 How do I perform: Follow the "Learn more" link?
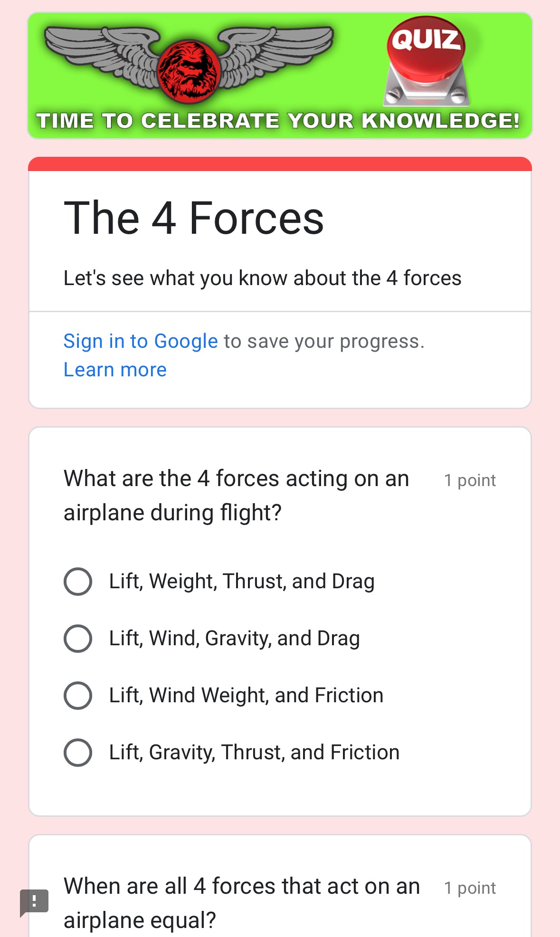coord(115,370)
